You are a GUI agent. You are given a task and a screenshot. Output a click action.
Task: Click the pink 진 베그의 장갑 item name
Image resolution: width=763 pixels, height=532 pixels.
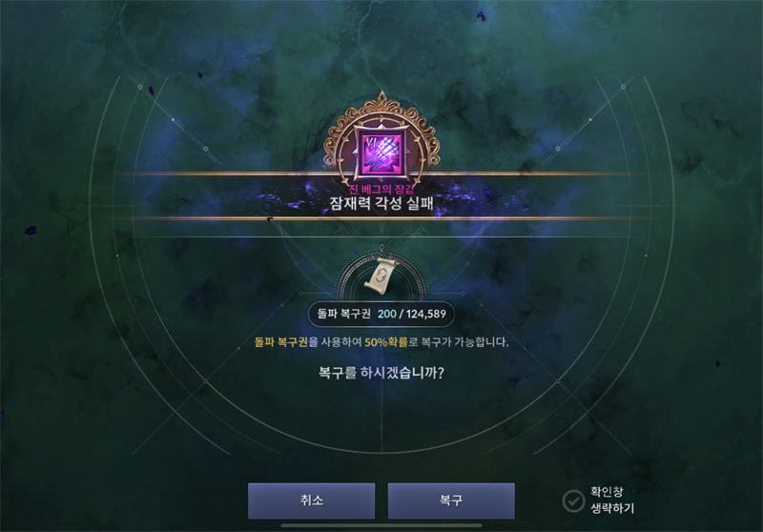[x=381, y=189]
